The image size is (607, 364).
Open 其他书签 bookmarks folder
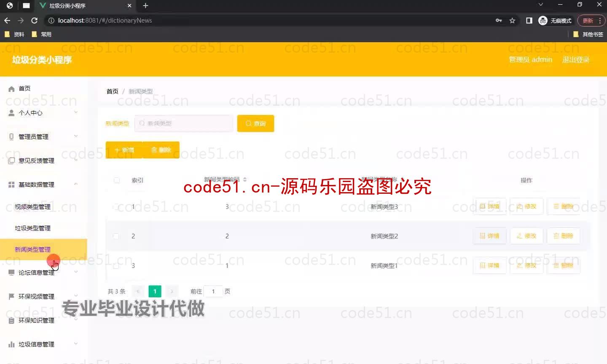pyautogui.click(x=588, y=34)
